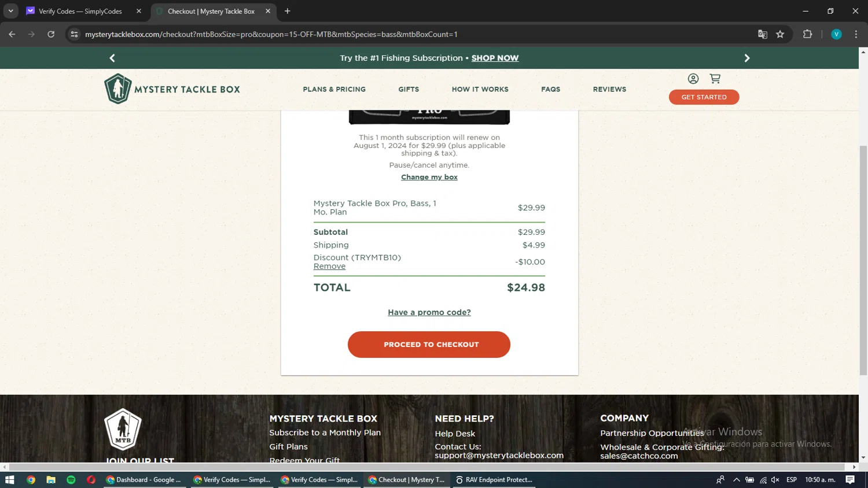Switch to Verify Codes — SimplyCodes tab

[80, 11]
